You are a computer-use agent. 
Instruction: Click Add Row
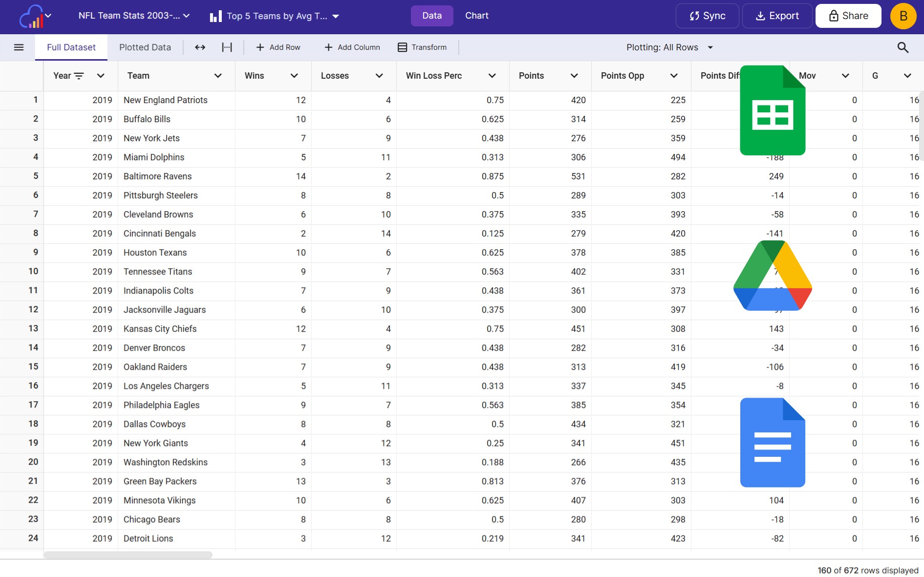tap(278, 47)
